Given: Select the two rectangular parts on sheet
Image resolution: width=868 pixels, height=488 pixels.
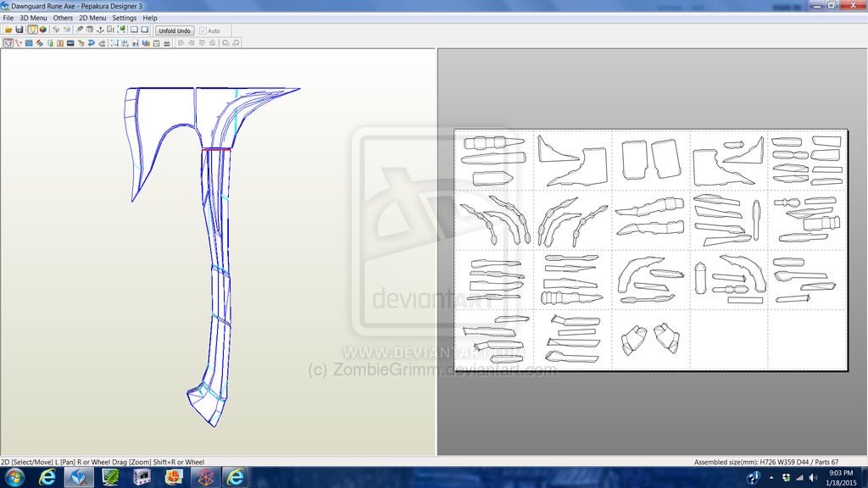Looking at the screenshot, I should point(651,160).
